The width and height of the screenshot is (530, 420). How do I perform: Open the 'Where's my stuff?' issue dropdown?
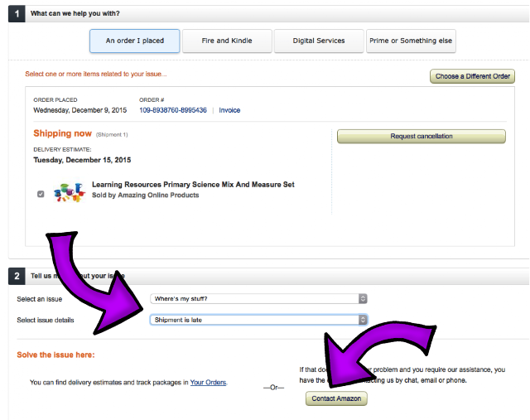click(258, 298)
